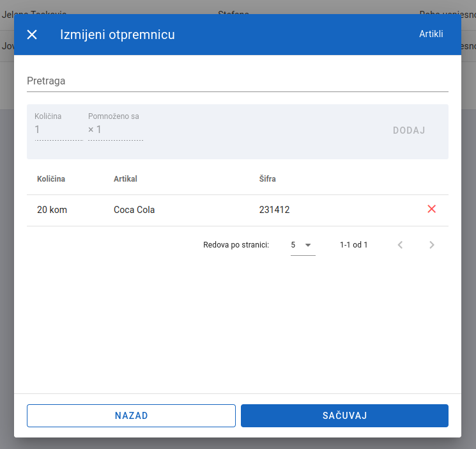This screenshot has height=449, width=476.
Task: Click the Redova po stranici label
Action: 236,245
